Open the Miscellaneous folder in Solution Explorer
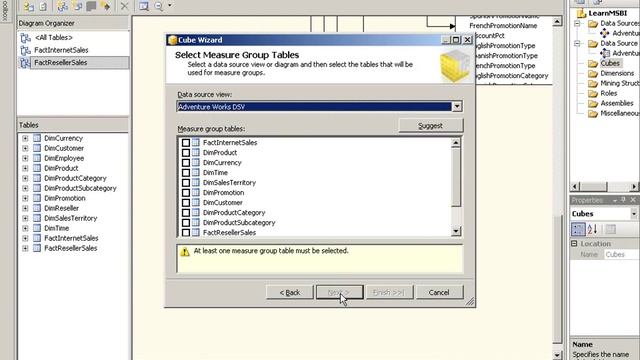 click(x=593, y=113)
